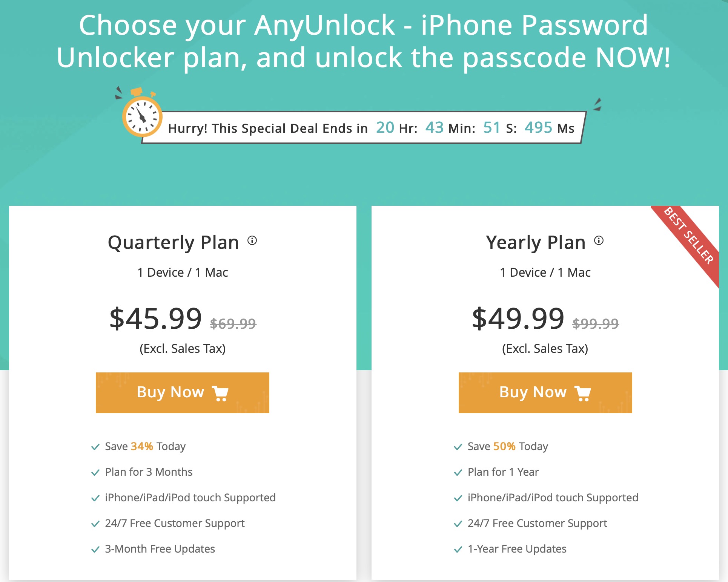Select the Yearly Plan title
Viewport: 728px width, 582px height.
[x=536, y=242]
